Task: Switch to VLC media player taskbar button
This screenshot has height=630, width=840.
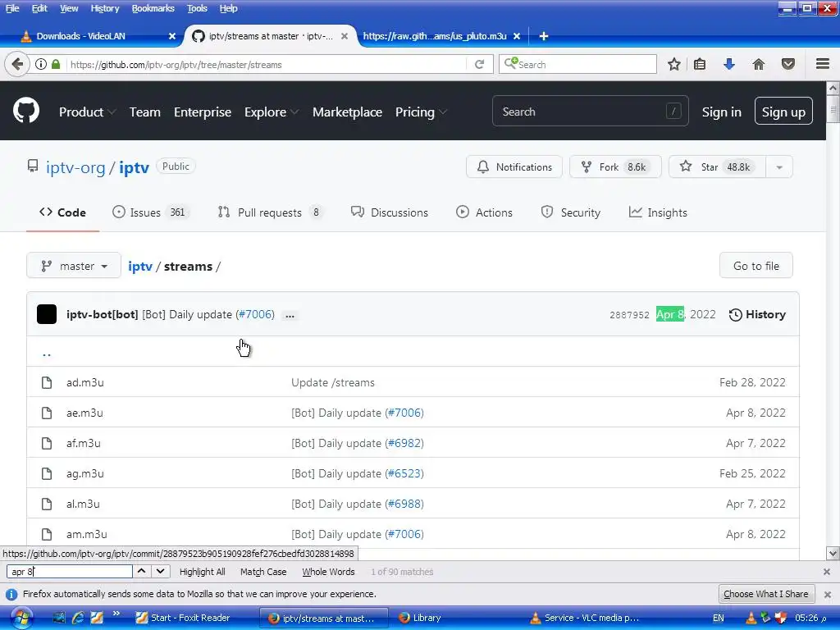Action: [589, 618]
